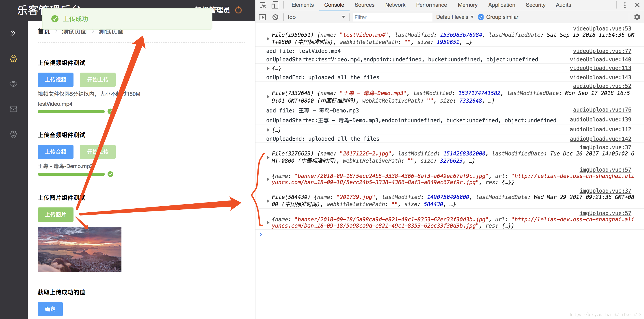644x319 pixels.
Task: Switch to the Sources tab
Action: 364,5
